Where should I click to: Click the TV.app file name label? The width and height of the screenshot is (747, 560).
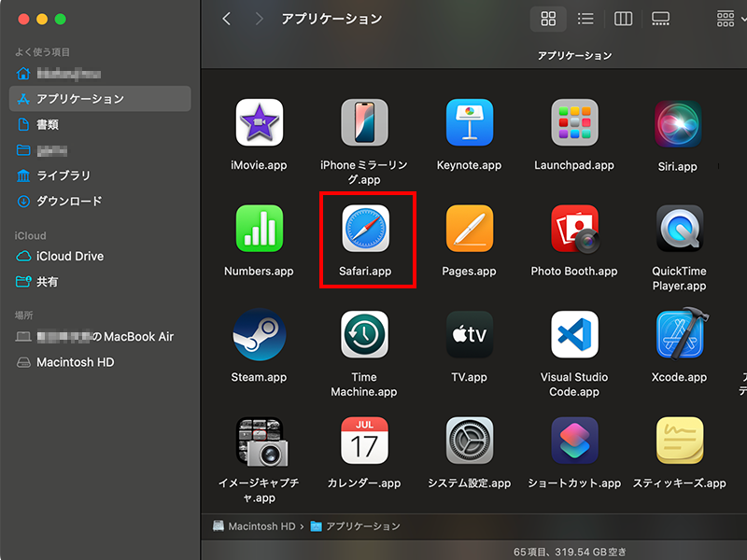470,377
